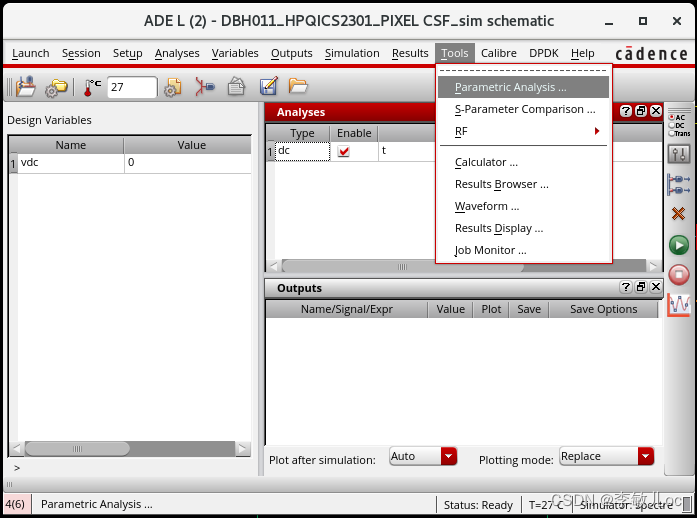This screenshot has height=518, width=697.
Task: Click the vdc value cell showing 0
Action: coord(188,163)
